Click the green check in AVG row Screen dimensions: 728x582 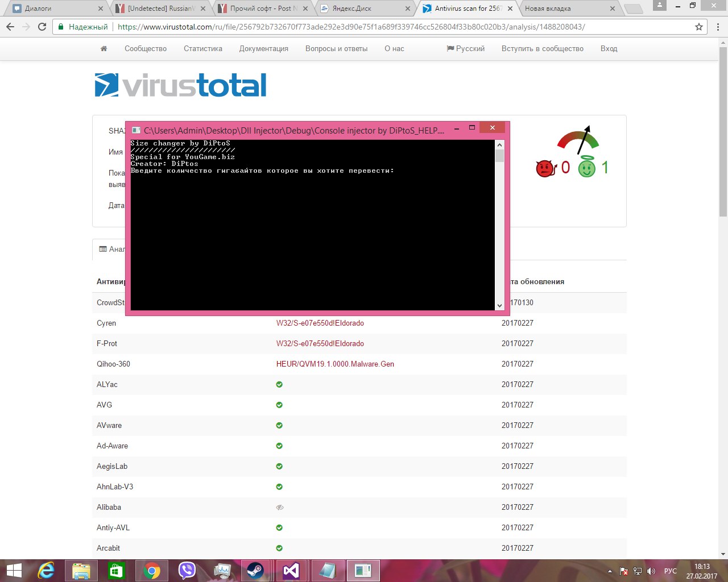(x=279, y=405)
